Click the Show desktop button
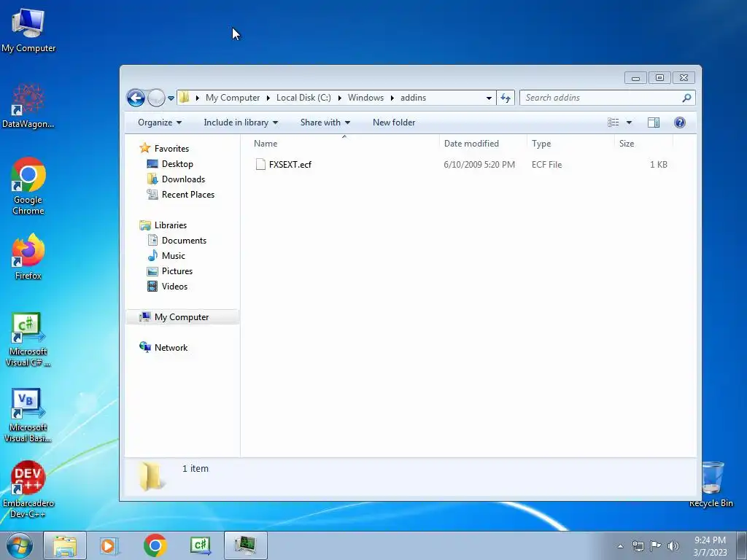The height and width of the screenshot is (560, 747). [742, 545]
